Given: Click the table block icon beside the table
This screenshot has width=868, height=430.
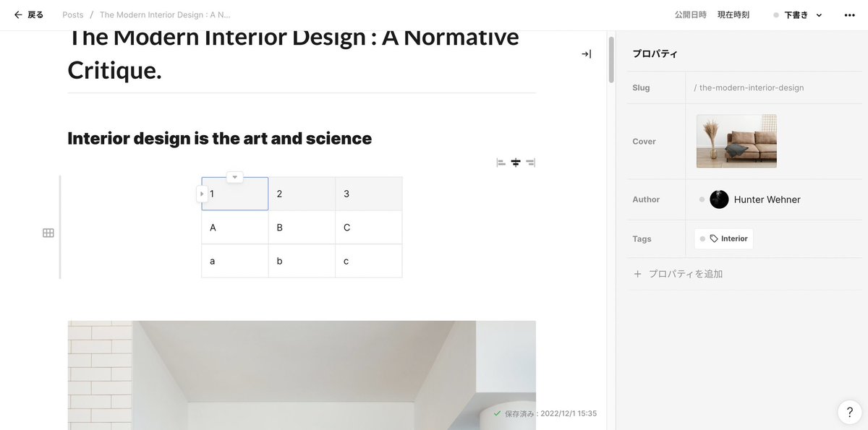Looking at the screenshot, I should [x=48, y=233].
